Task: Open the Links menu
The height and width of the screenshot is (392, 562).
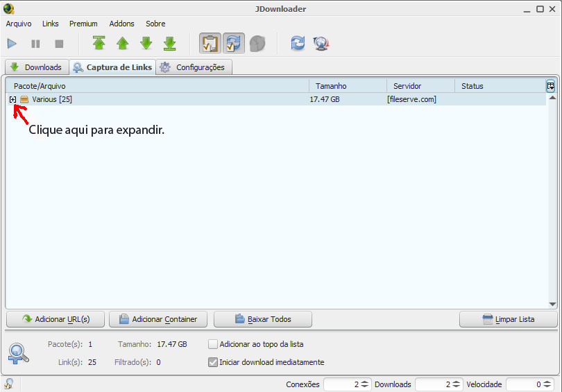Action: tap(50, 24)
